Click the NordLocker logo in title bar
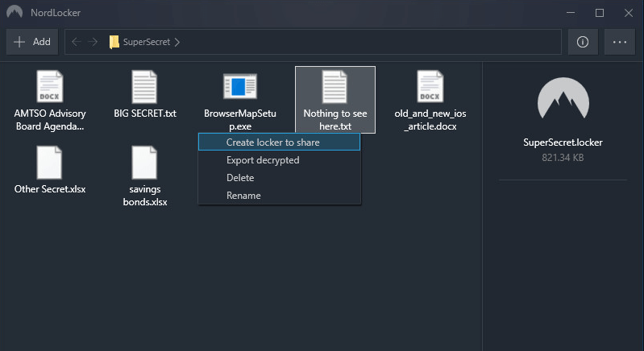Viewport: 644px width, 351px height. 15,12
